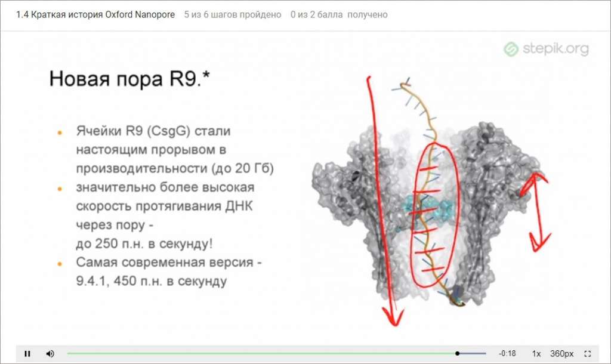Click the slide heading 'Новая пора R9.*'
The image size is (611, 364).
point(129,78)
